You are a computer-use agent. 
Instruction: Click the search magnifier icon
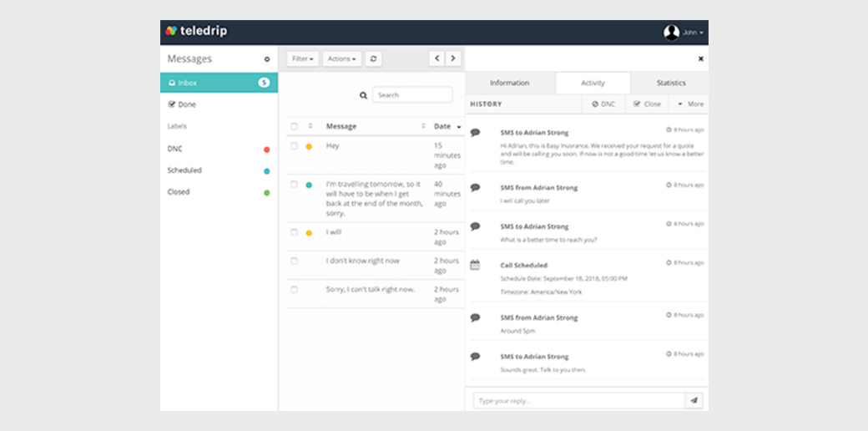click(363, 95)
